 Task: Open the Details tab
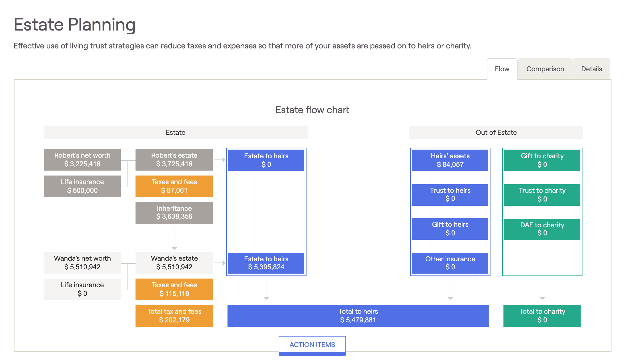591,68
